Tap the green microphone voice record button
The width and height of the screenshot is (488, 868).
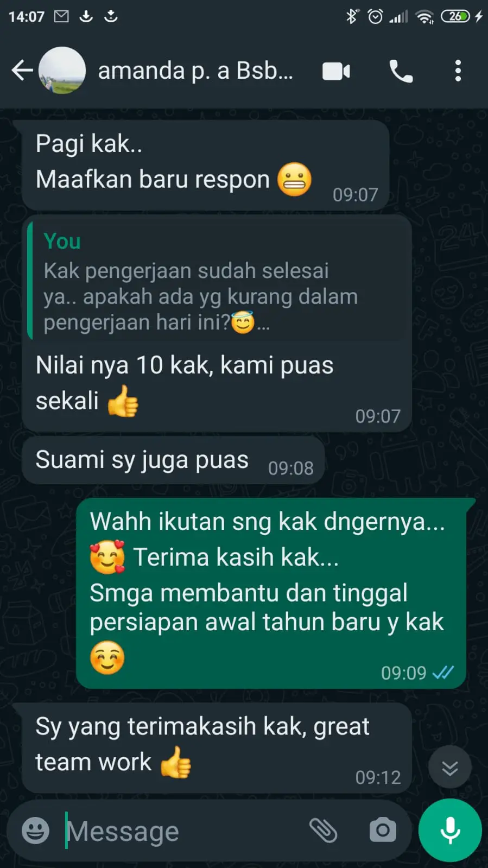pyautogui.click(x=450, y=830)
